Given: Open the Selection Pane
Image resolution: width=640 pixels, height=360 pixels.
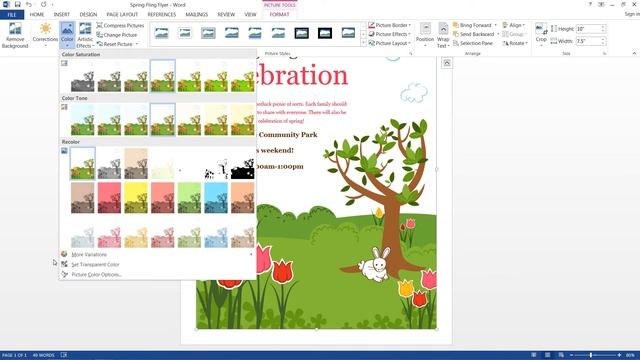Looking at the screenshot, I should click(473, 43).
